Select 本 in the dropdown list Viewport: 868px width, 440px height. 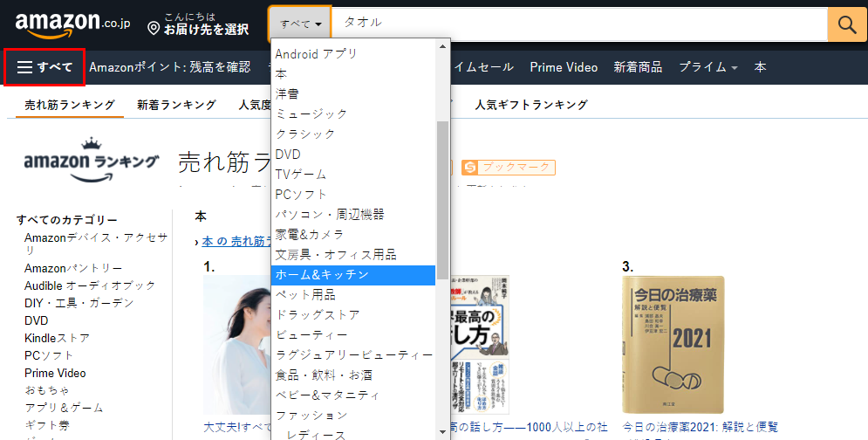pos(353,73)
